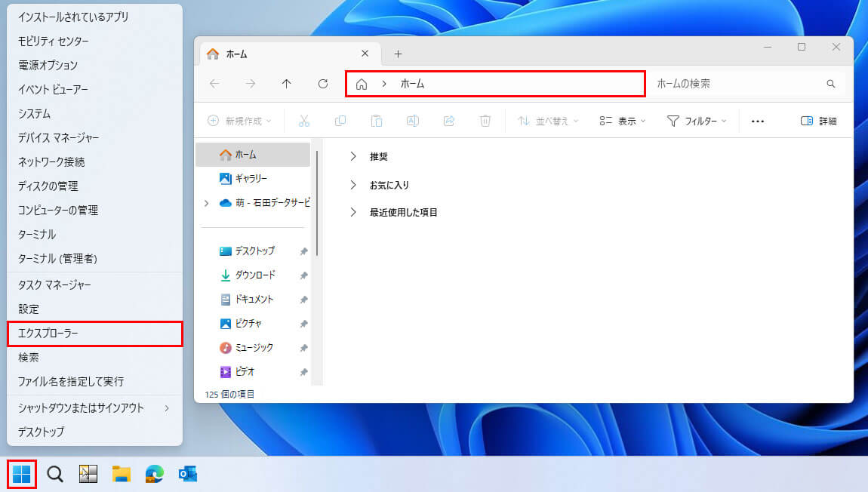868x492 pixels.
Task: Choose デバイス マネージャー from the menu
Action: 58,138
